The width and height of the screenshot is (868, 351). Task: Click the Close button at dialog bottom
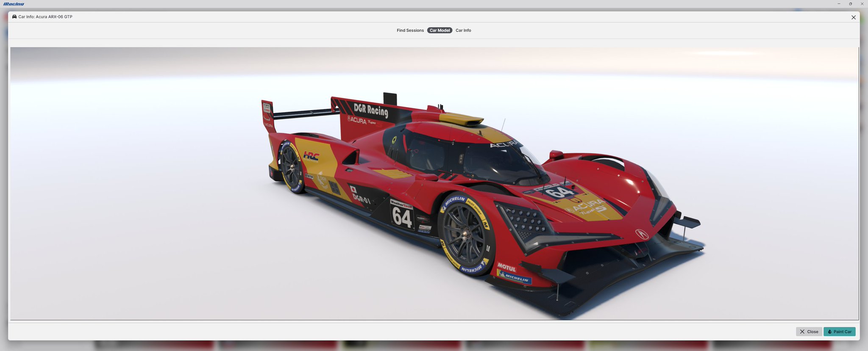[x=809, y=332]
